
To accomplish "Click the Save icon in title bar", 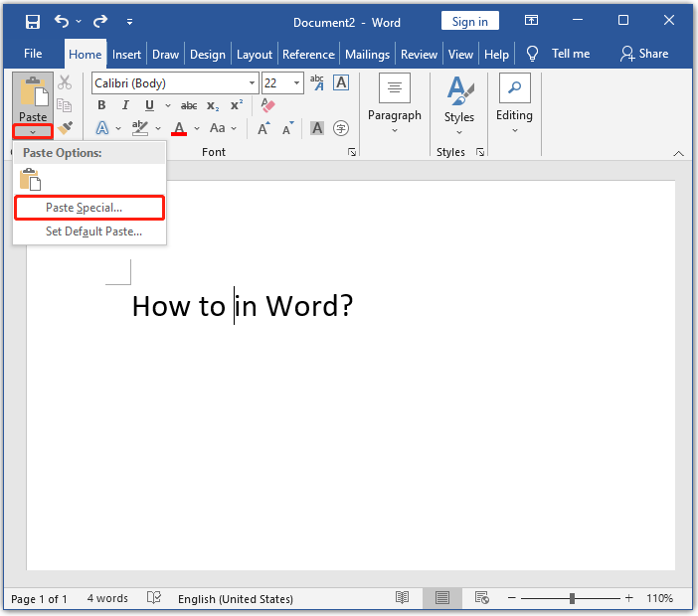I will (x=33, y=21).
